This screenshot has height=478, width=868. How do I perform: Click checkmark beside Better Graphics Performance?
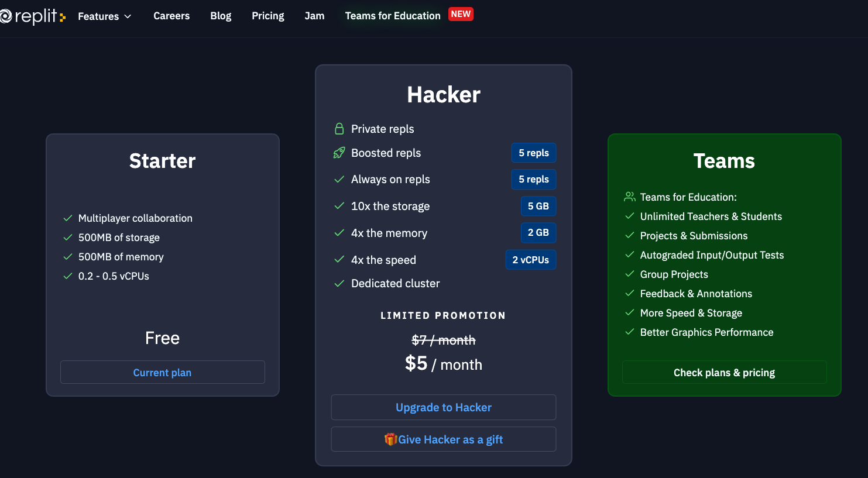(630, 332)
